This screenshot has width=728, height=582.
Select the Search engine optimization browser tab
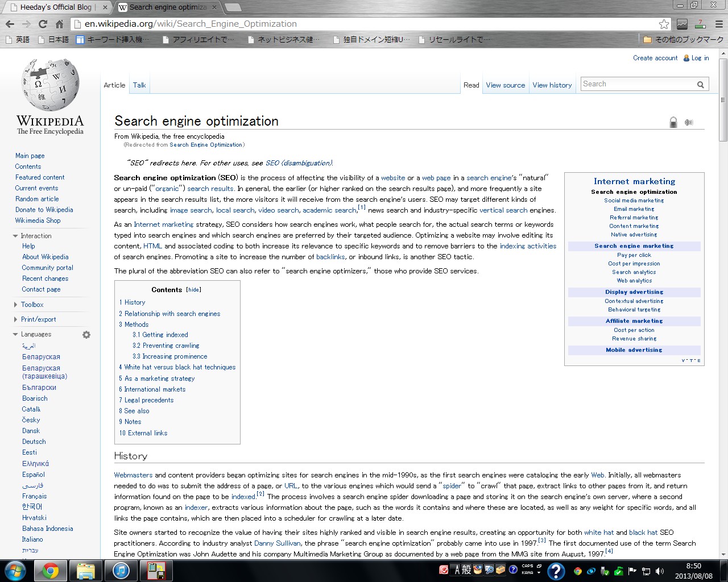click(168, 7)
